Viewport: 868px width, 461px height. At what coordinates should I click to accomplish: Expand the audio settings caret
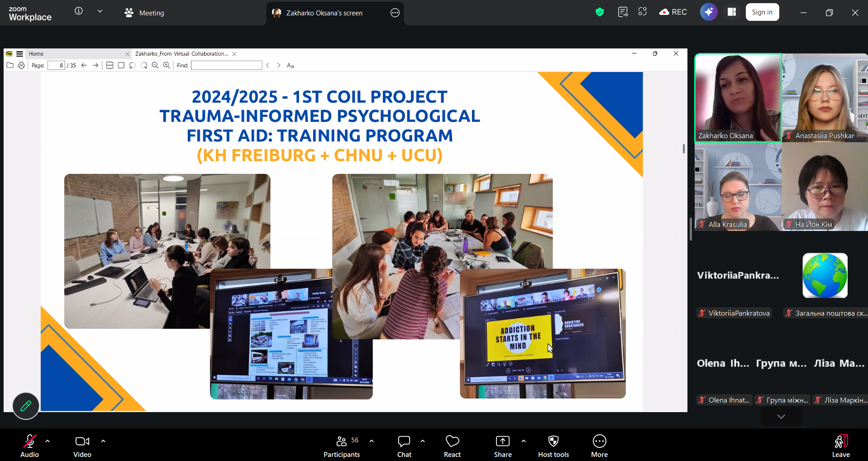tap(48, 441)
